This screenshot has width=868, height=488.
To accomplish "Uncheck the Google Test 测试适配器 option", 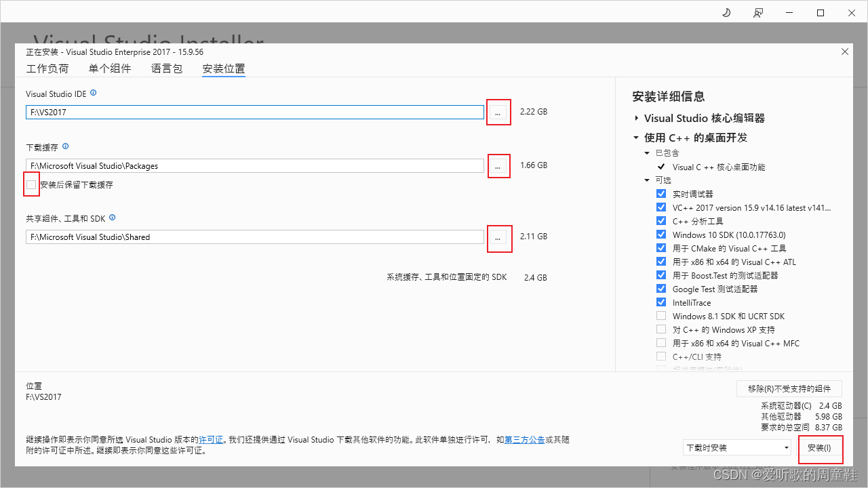I will (661, 288).
